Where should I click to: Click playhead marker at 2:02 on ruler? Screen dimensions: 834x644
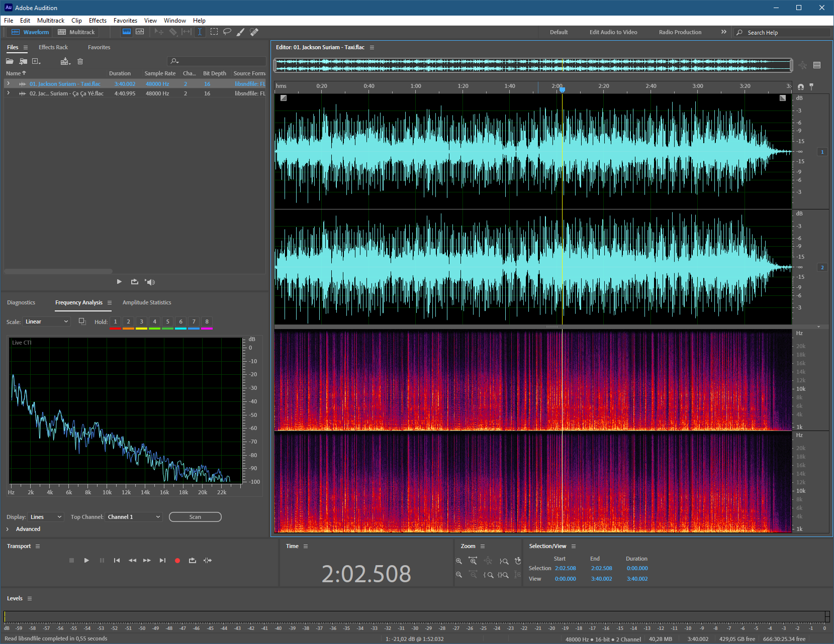pyautogui.click(x=562, y=89)
